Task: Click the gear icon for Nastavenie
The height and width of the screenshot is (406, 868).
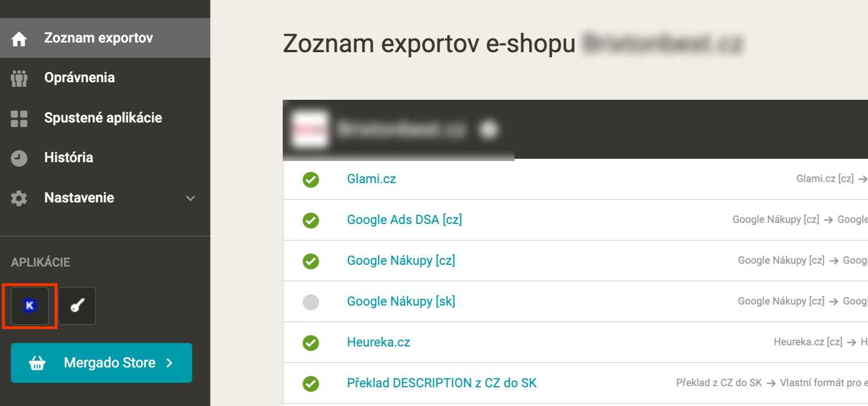Action: point(19,198)
